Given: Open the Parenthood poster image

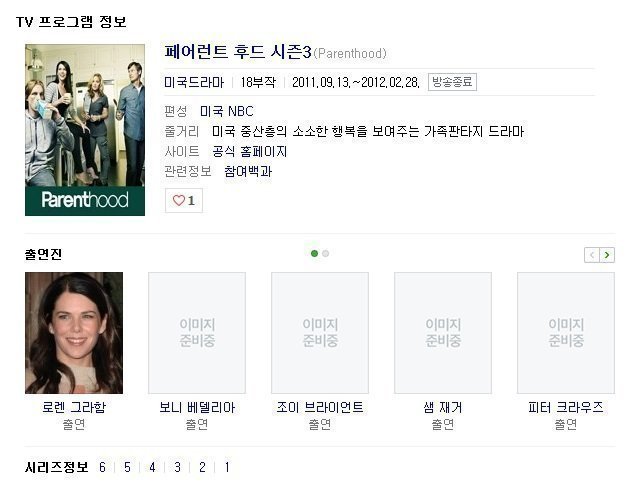Looking at the screenshot, I should [85, 130].
